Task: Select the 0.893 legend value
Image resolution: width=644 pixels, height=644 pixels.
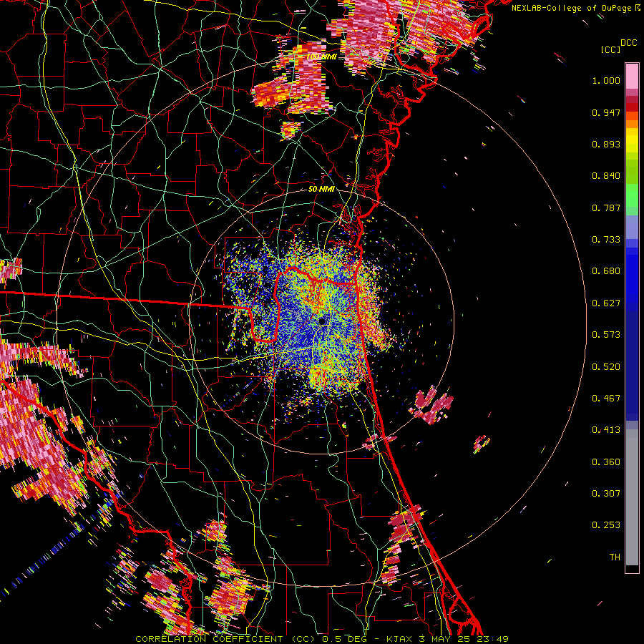Action: pyautogui.click(x=606, y=144)
